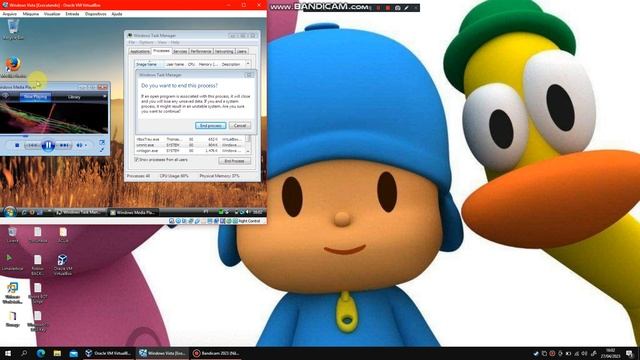Select the VBoxTray.exe process row
The height and width of the screenshot is (360, 640).
coord(190,139)
